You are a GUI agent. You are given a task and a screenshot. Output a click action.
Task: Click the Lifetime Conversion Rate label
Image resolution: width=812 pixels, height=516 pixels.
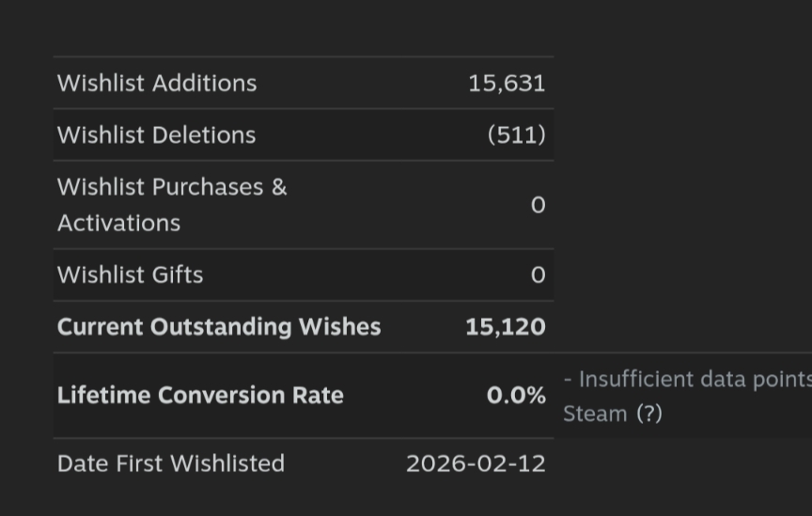coord(200,395)
